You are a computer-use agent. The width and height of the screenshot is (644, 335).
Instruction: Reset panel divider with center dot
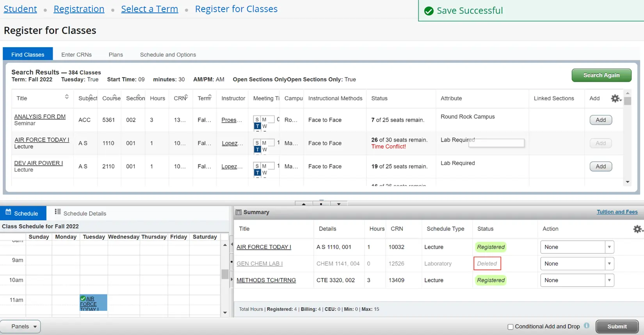point(321,204)
